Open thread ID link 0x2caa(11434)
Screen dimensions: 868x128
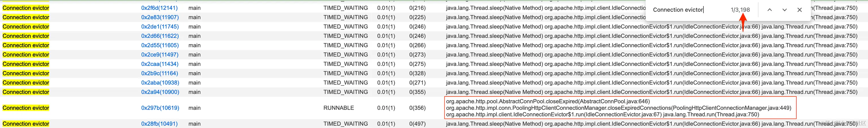point(160,64)
